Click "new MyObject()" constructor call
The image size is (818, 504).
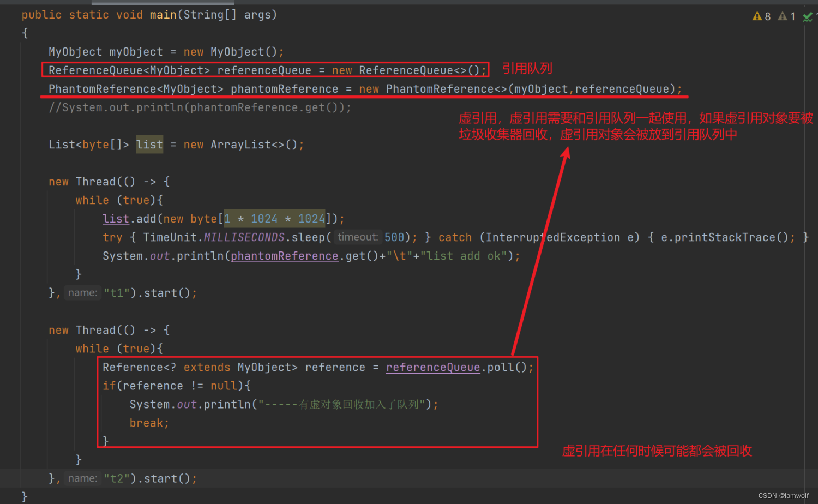point(231,52)
